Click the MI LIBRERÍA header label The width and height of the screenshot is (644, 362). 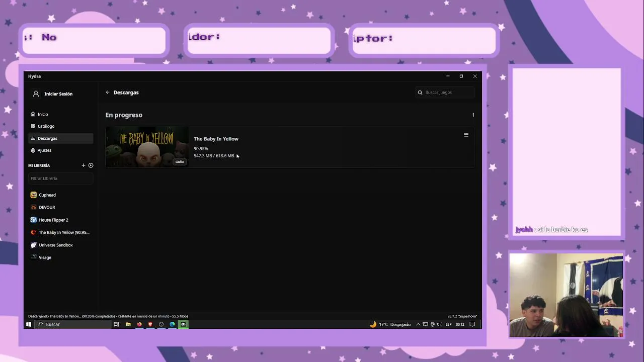pos(39,165)
